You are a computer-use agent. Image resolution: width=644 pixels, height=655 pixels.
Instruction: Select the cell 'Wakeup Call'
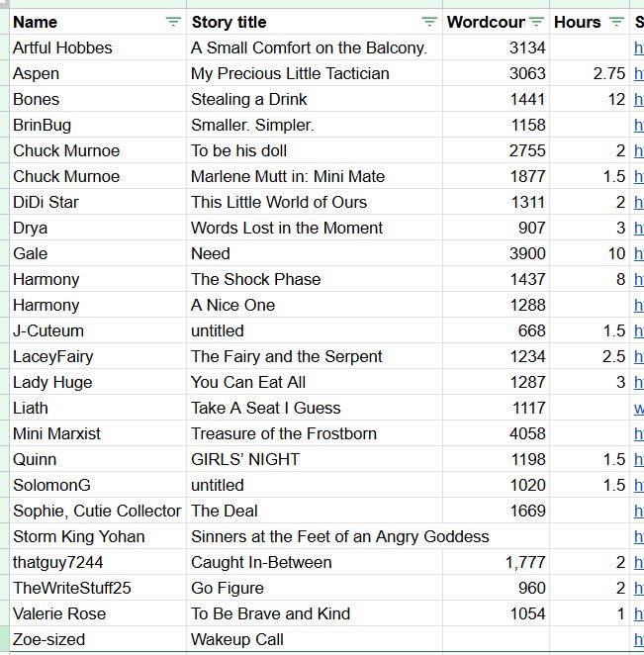[315, 639]
